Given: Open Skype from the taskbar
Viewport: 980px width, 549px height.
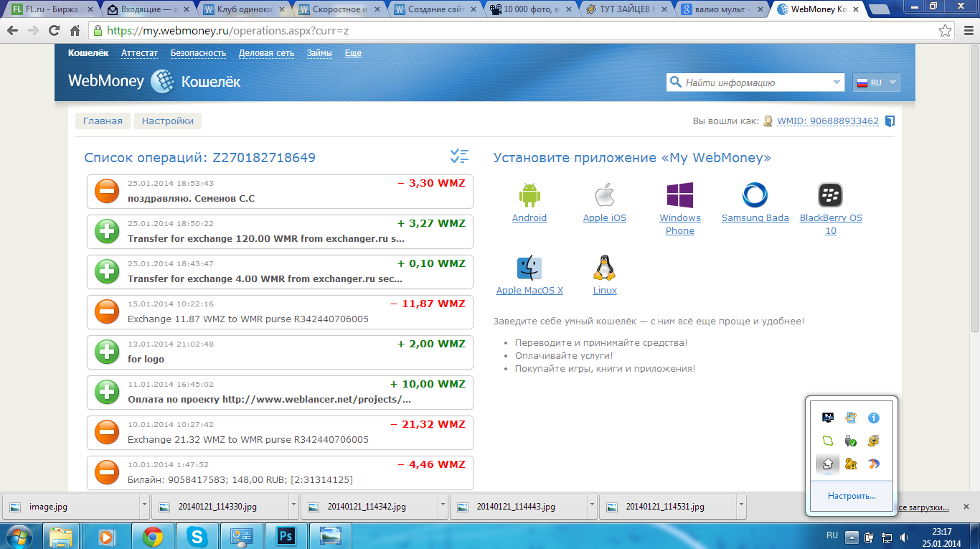Looking at the screenshot, I should click(197, 536).
